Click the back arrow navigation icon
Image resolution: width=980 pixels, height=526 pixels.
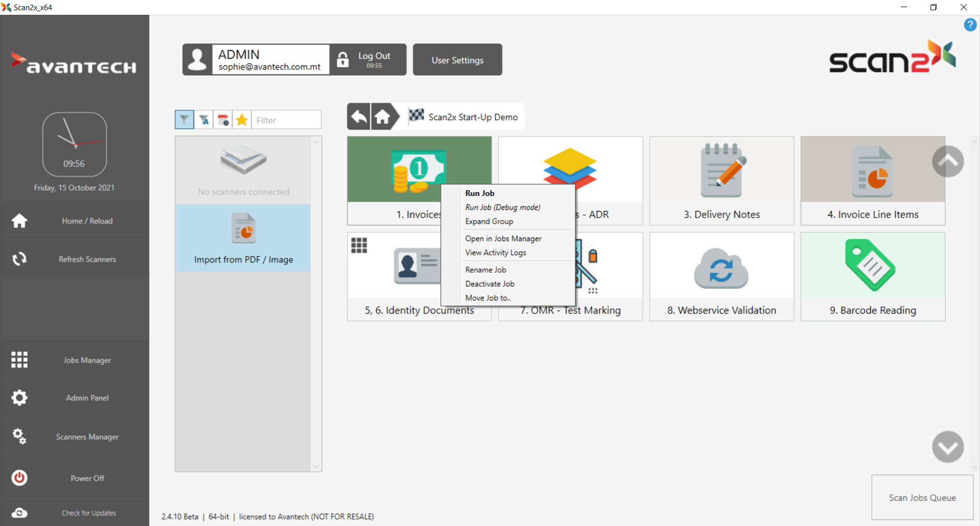pyautogui.click(x=359, y=117)
